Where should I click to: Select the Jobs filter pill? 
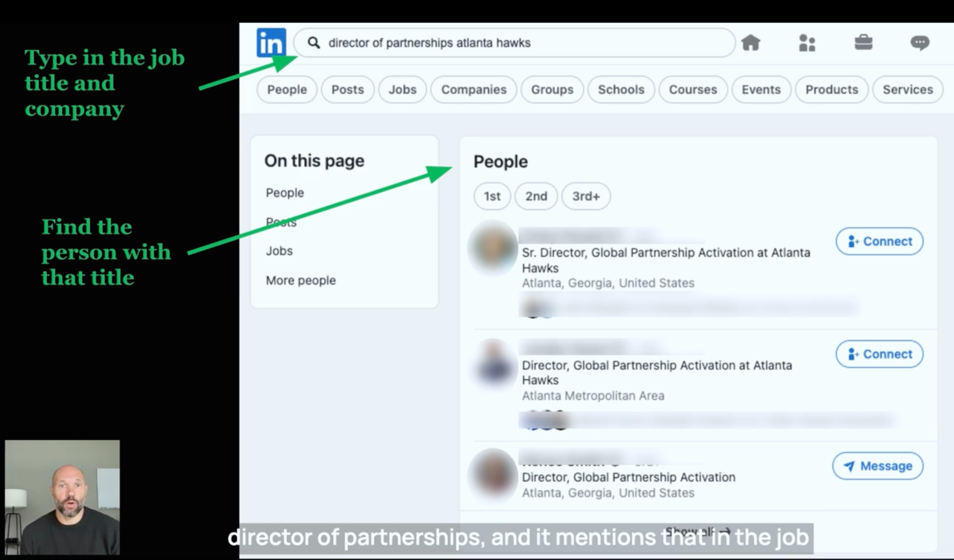click(x=402, y=89)
